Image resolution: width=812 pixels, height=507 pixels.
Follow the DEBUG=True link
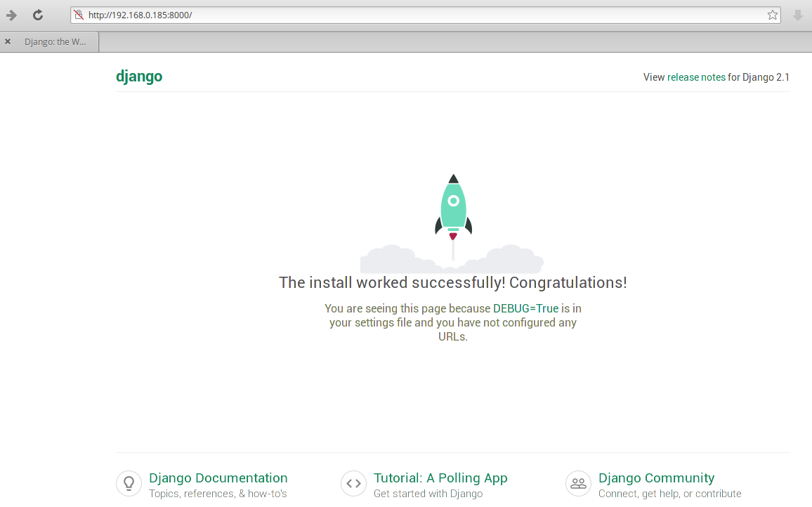525,308
